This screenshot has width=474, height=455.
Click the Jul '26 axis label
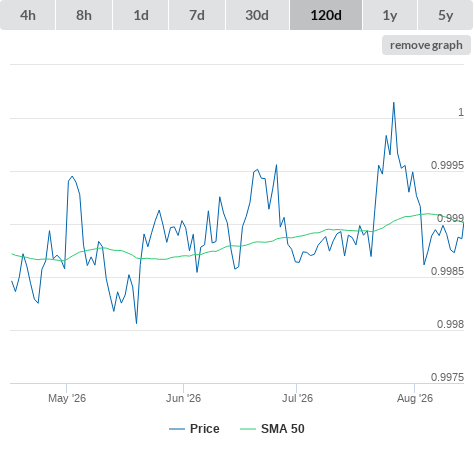click(x=297, y=398)
